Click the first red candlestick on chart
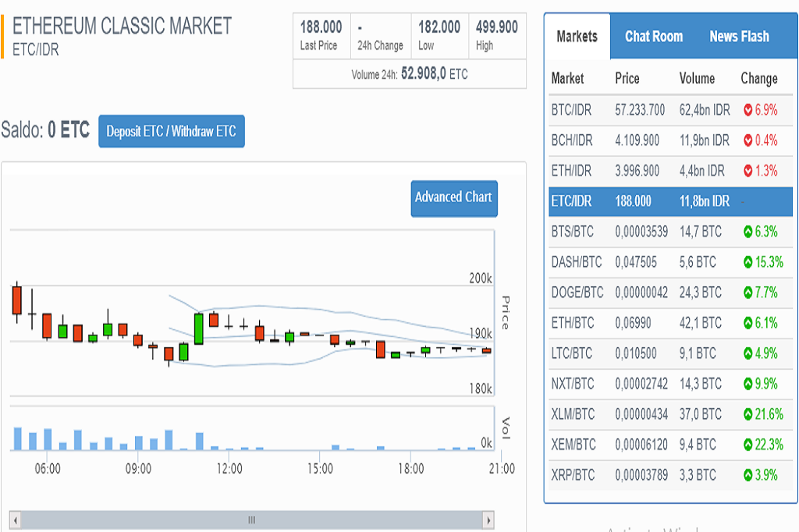 pos(17,300)
